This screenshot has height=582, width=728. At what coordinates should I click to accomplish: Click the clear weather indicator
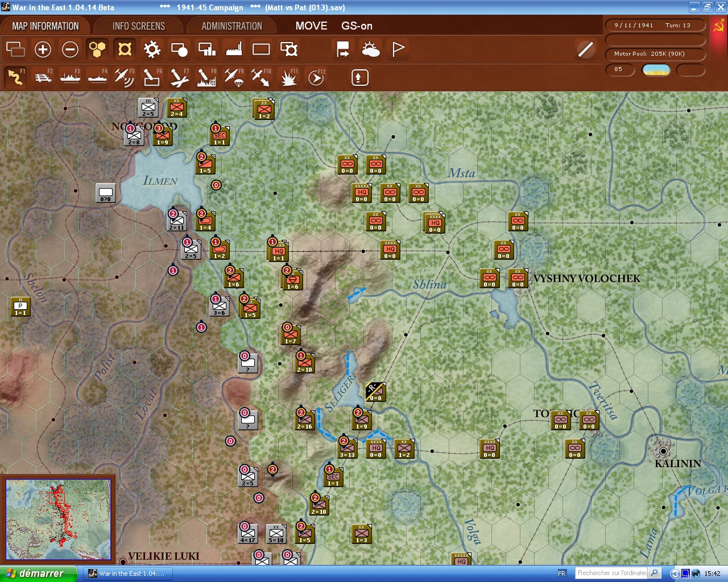[x=656, y=70]
